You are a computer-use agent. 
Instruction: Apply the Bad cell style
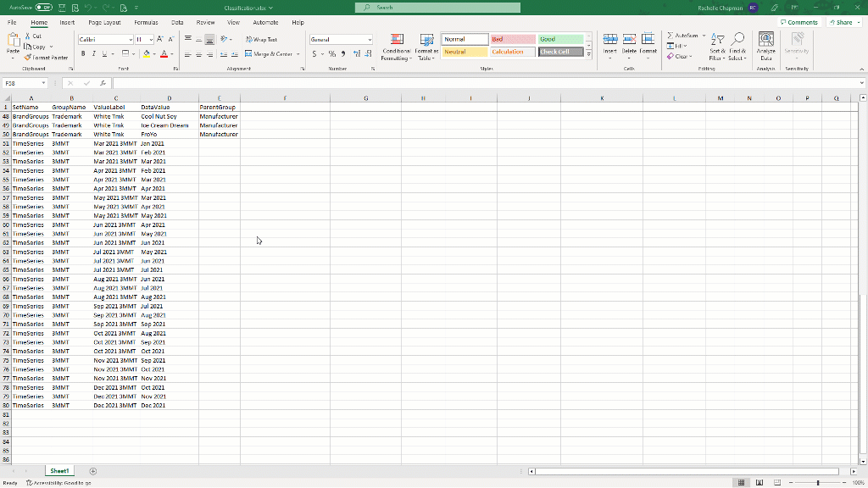(x=513, y=39)
